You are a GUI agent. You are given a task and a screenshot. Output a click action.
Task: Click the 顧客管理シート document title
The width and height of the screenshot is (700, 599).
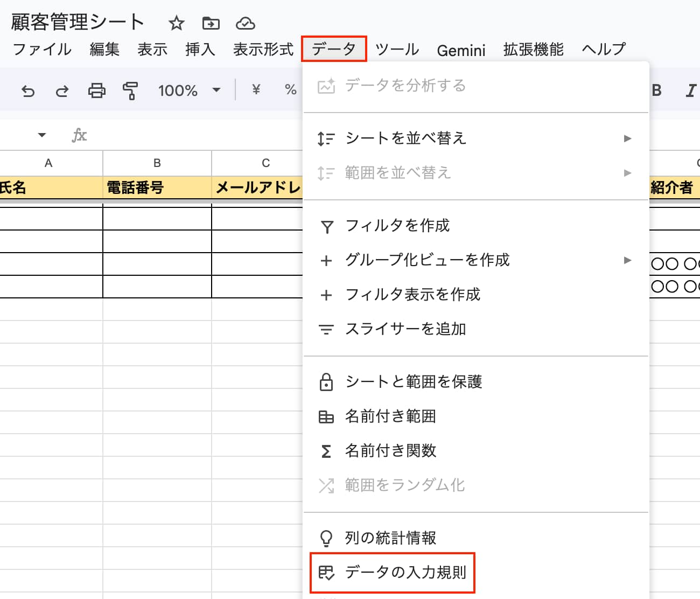click(78, 22)
